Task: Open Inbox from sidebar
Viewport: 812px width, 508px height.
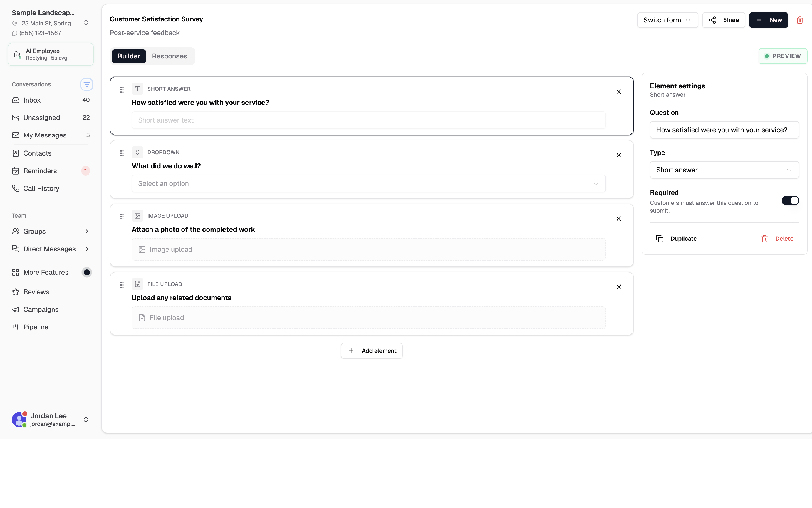Action: tap(51, 100)
